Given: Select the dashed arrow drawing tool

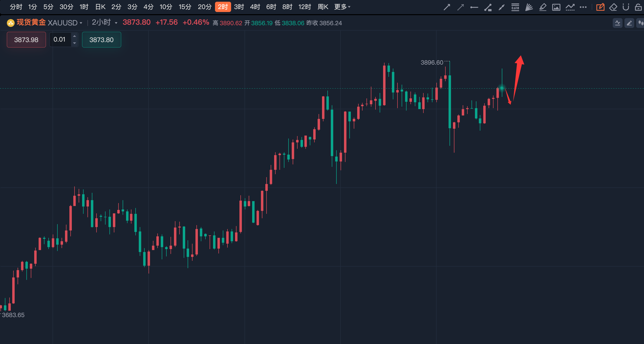Looking at the screenshot, I should [461, 7].
